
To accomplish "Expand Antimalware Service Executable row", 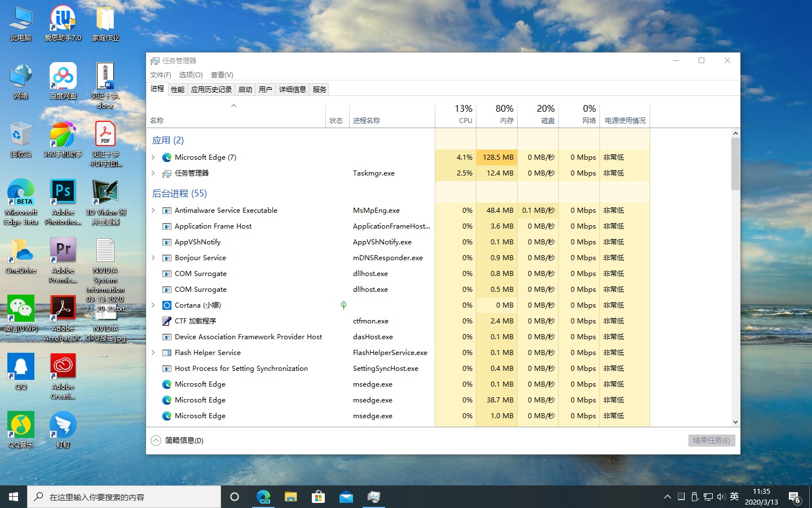I will click(153, 211).
